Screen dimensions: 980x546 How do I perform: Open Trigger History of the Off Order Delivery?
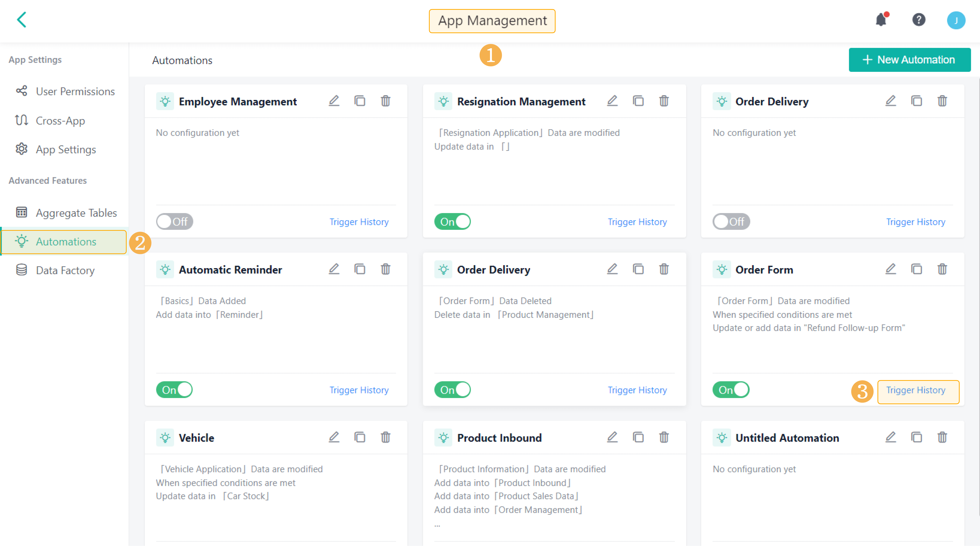pyautogui.click(x=916, y=222)
